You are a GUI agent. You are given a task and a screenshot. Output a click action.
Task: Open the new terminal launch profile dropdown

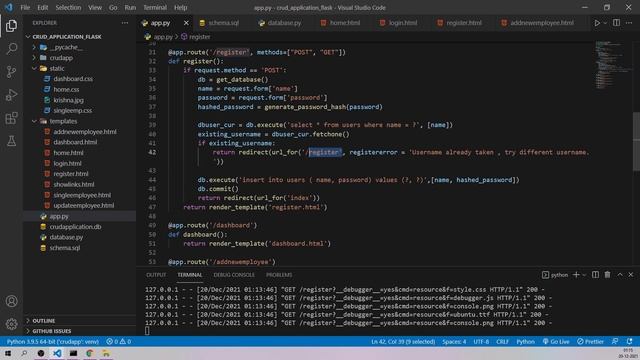point(584,275)
